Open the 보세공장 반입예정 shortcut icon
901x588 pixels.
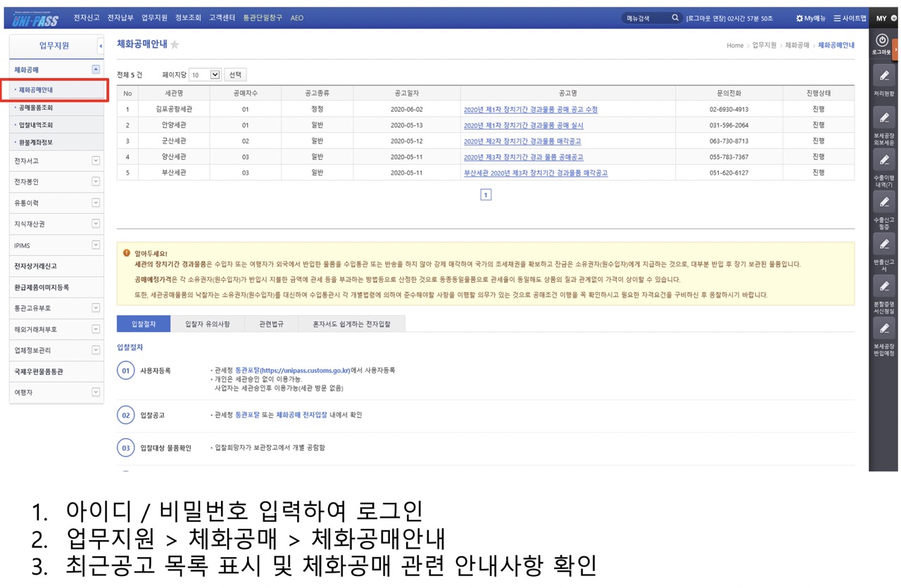pyautogui.click(x=884, y=328)
